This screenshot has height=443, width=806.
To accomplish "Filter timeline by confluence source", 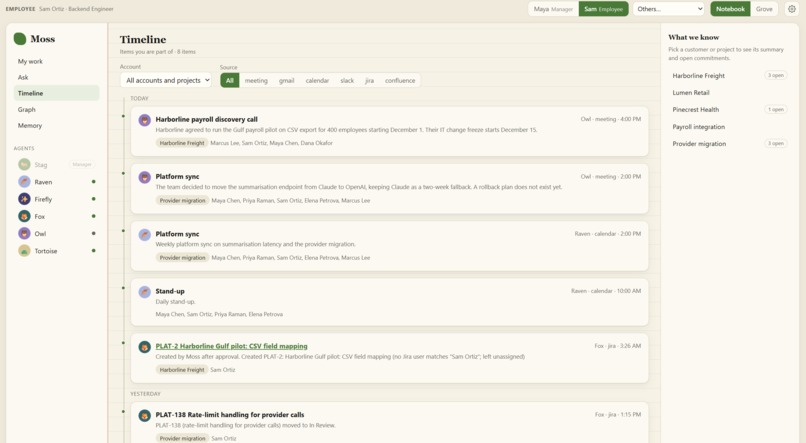I will [x=400, y=80].
